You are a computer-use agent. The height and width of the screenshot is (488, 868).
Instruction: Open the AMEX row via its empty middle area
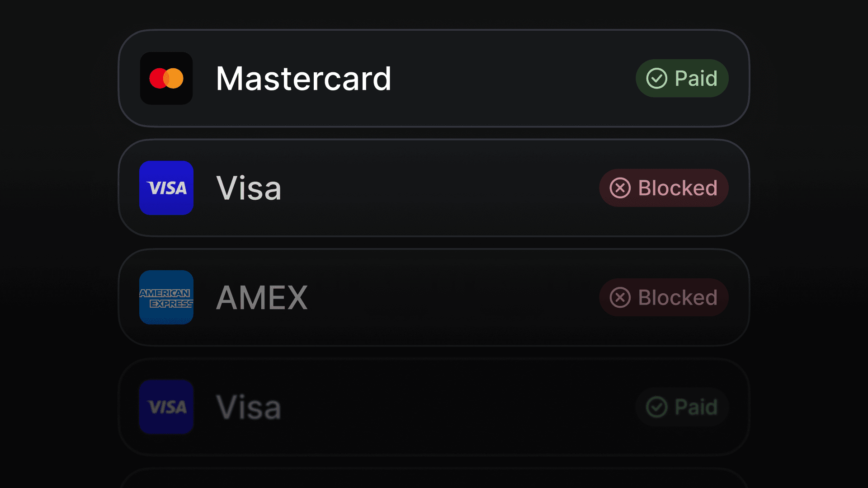(452, 297)
